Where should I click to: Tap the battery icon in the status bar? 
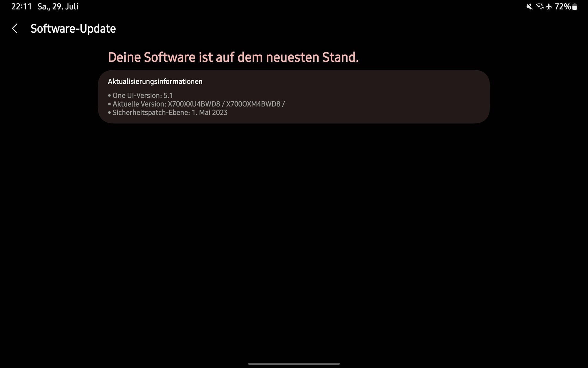pyautogui.click(x=574, y=7)
